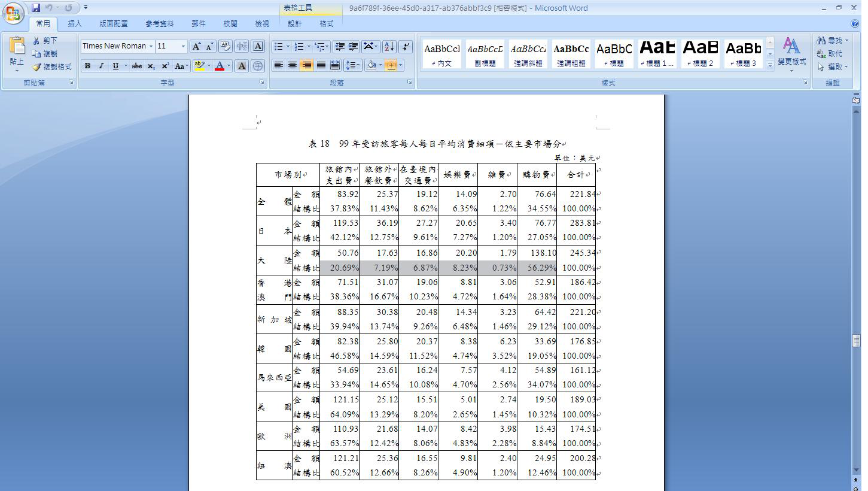The image size is (868, 491).
Task: Click the vertical scrollbar thumb
Action: (x=856, y=341)
